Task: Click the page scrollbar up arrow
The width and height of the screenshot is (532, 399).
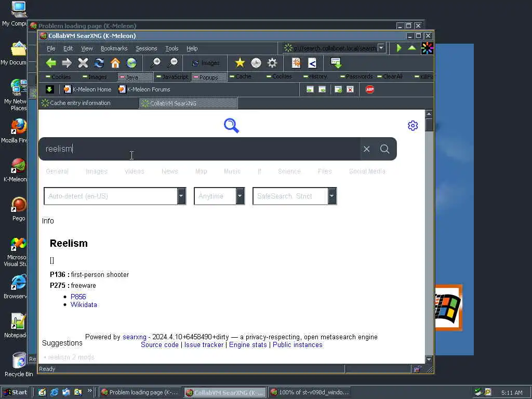Action: [429, 114]
